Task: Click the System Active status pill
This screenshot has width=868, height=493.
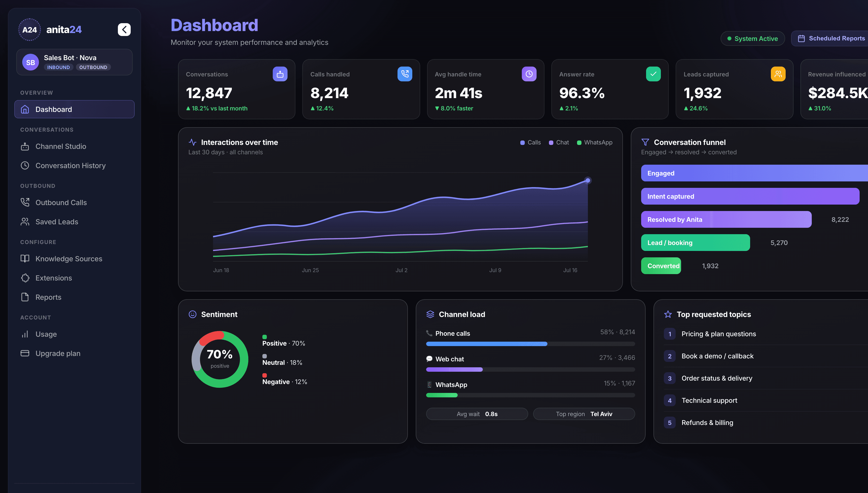Action: click(x=753, y=39)
